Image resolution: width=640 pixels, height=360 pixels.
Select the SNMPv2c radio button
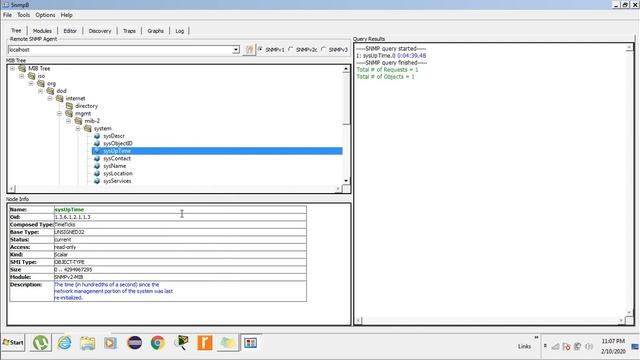pos(291,49)
